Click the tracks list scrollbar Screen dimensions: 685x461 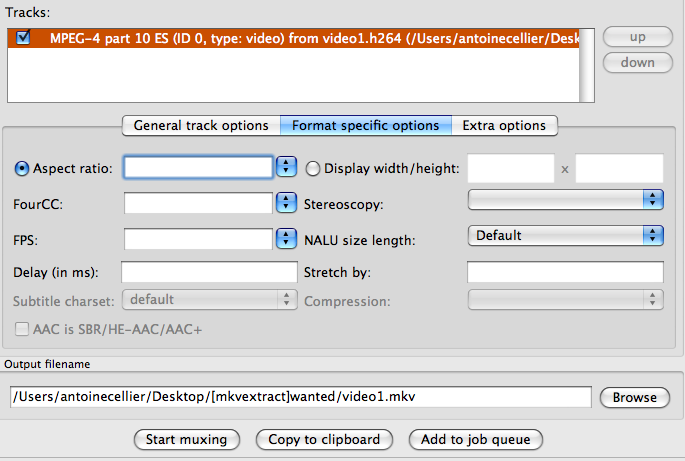pos(587,66)
